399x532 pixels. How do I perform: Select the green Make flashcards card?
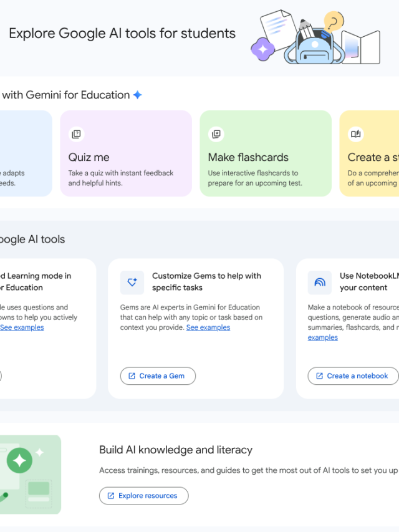[x=266, y=153]
